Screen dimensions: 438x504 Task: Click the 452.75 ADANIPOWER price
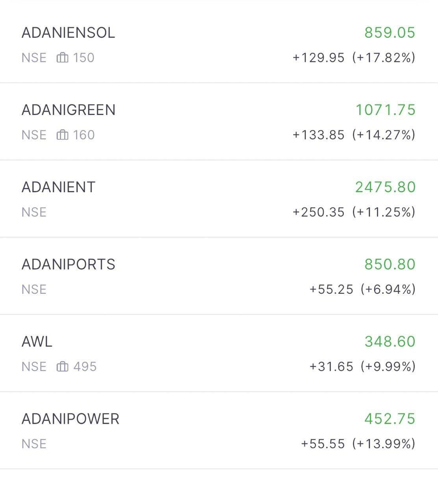pos(390,419)
